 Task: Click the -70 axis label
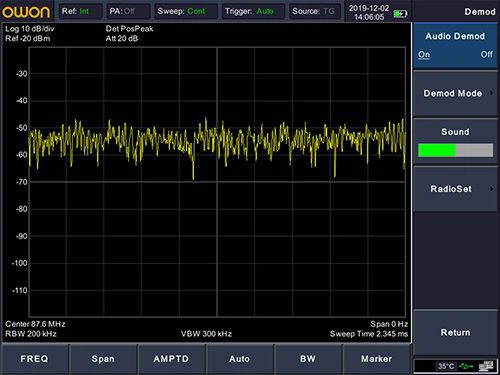pyautogui.click(x=22, y=182)
